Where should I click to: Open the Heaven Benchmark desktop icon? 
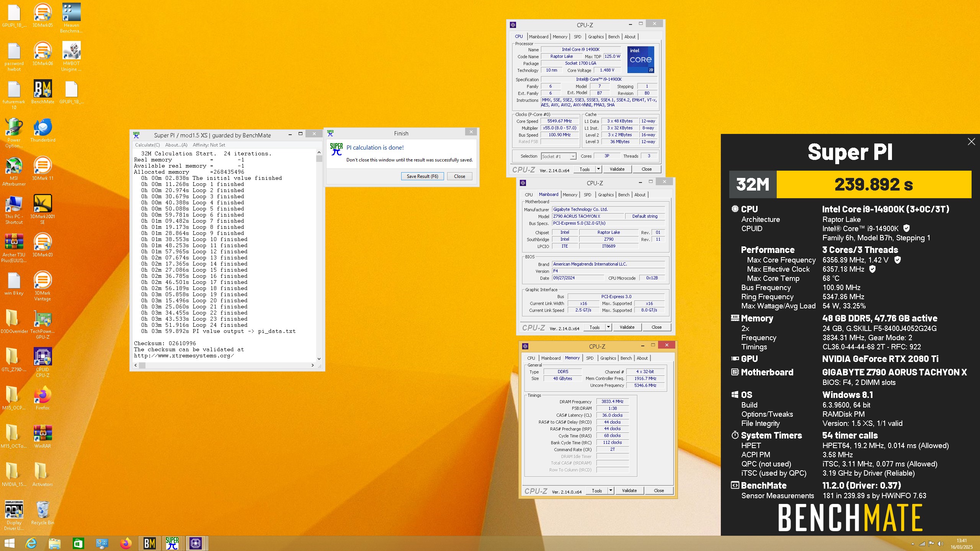(71, 18)
